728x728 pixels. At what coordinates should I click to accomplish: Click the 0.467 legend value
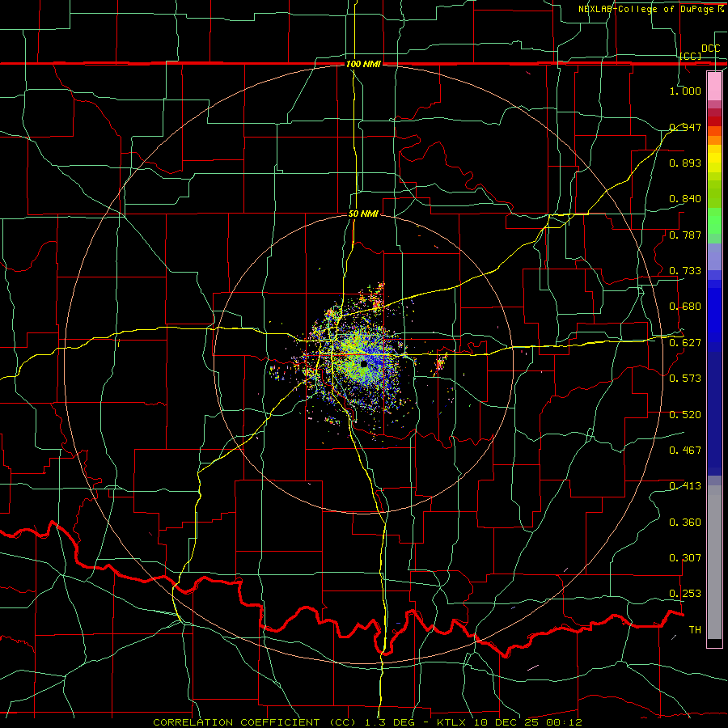[x=685, y=451]
